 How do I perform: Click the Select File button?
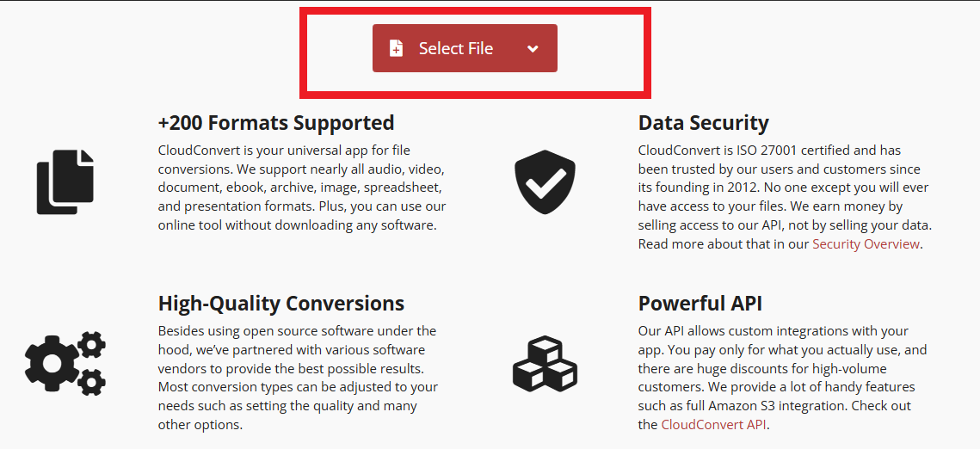(x=455, y=49)
